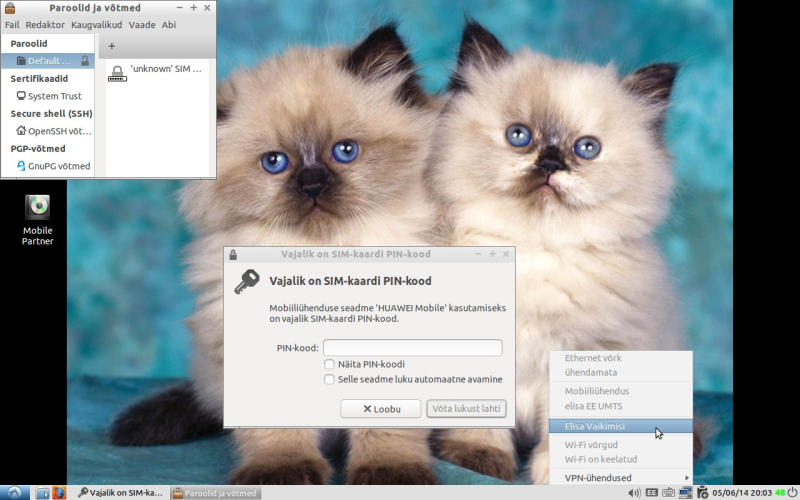Click the add item plus icon in Paroolid window
800x500 pixels.
pyautogui.click(x=112, y=46)
